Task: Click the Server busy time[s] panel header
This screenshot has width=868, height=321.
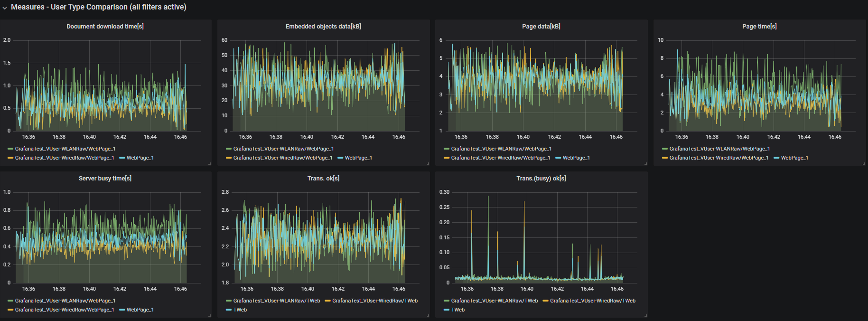Action: (105, 179)
